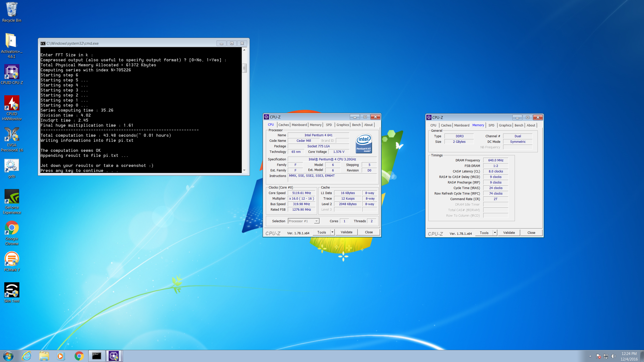Open Processor #1 selection dropdown
The width and height of the screenshot is (644, 362).
pyautogui.click(x=304, y=221)
